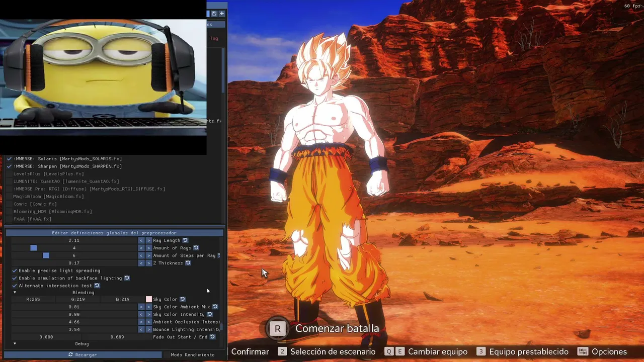Screen dimensions: 644x362
Task: Click the Sky Color R:255 field
Action: tap(33, 299)
